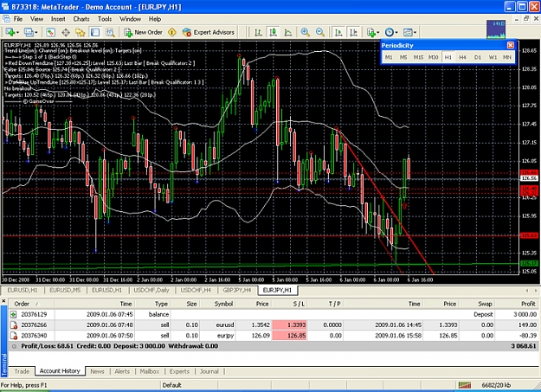Expand the Templates dropdown arrow

click(415, 32)
